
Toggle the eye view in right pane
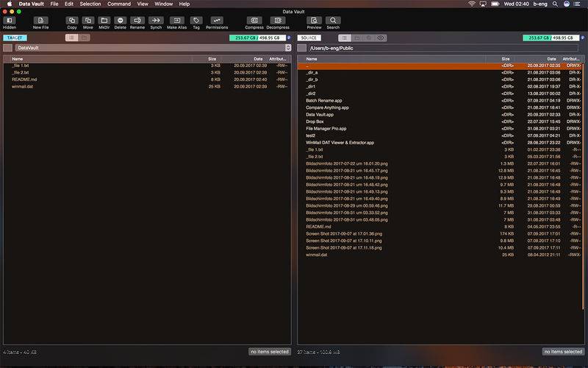click(x=381, y=38)
